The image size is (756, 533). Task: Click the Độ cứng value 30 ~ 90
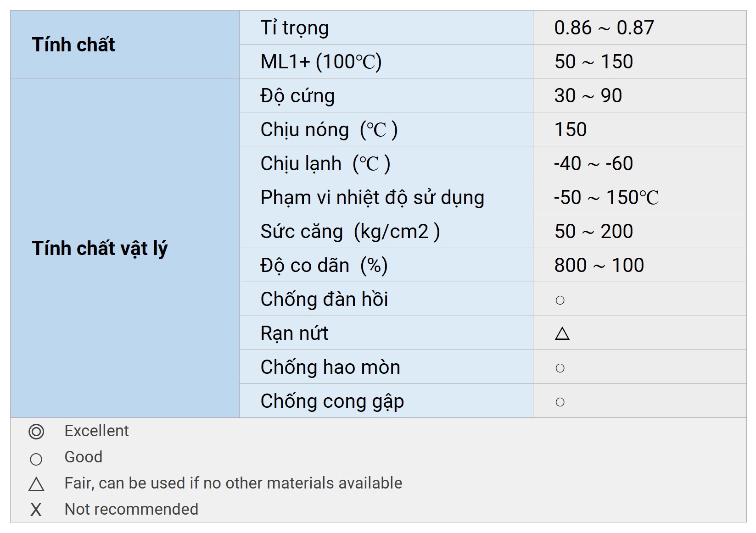pos(588,96)
